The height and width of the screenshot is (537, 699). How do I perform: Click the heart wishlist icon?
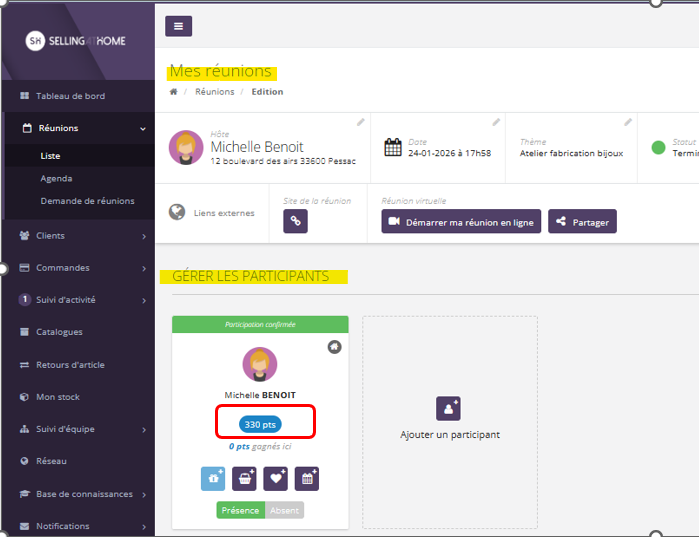point(275,478)
